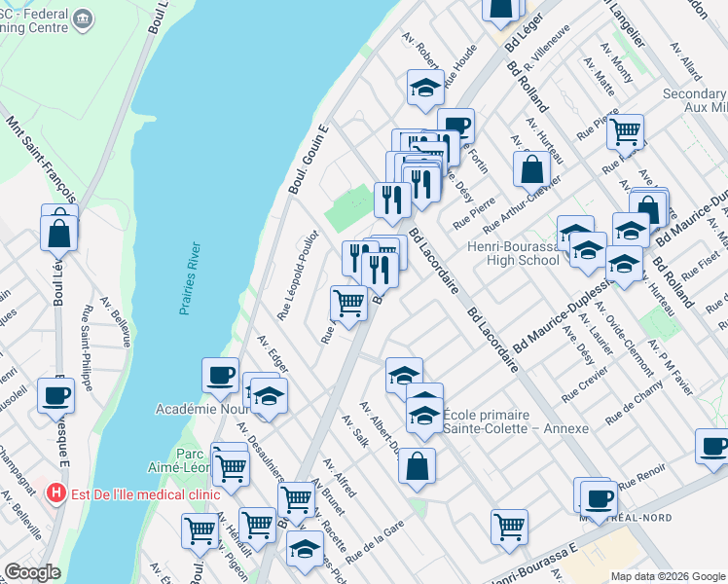Image resolution: width=728 pixels, height=584 pixels.
Task: Click the Rue Saint-Philippe street label
Action: [x=88, y=348]
